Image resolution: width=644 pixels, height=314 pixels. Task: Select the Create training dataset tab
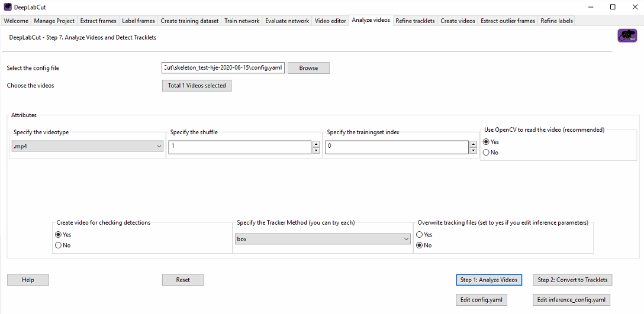pyautogui.click(x=189, y=21)
